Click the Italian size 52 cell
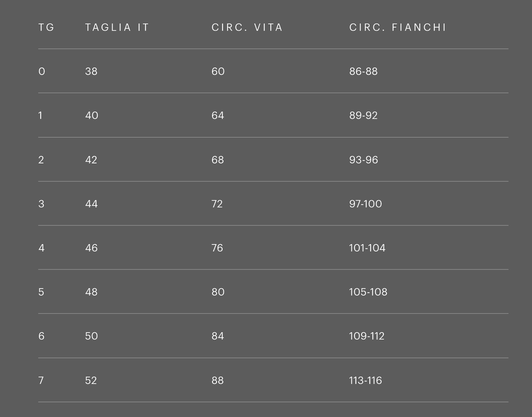 91,381
